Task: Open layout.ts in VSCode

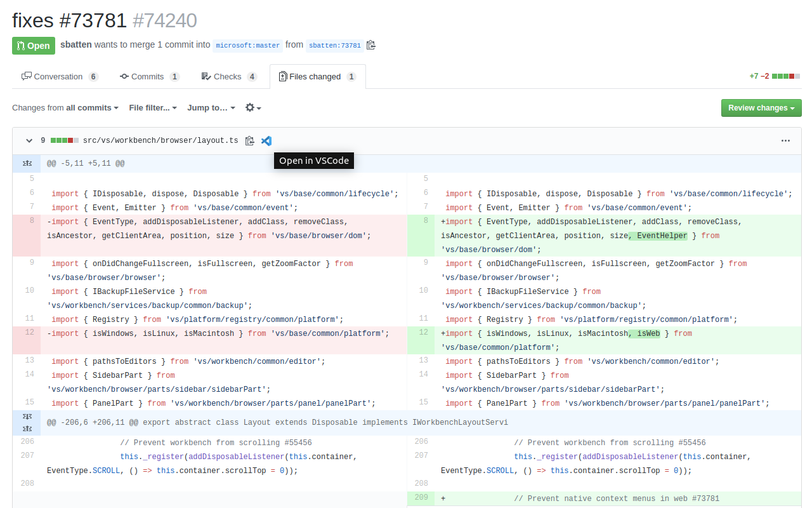Action: pos(266,140)
